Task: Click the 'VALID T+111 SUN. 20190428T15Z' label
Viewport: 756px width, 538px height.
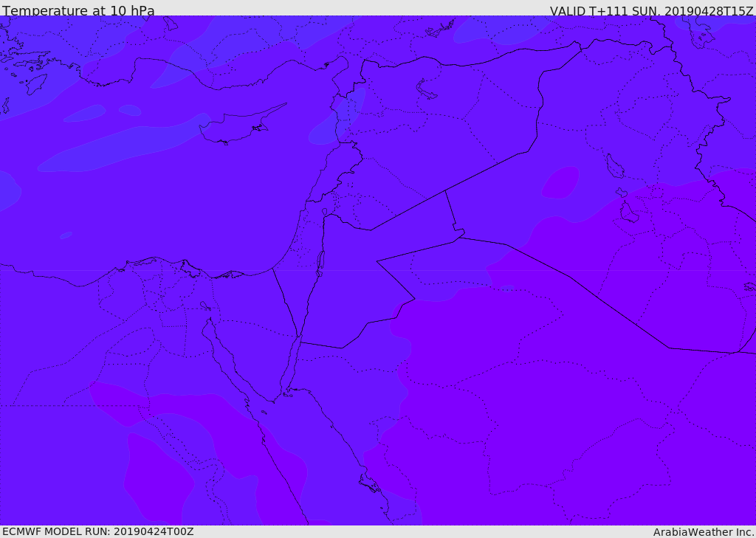Action: (651, 10)
